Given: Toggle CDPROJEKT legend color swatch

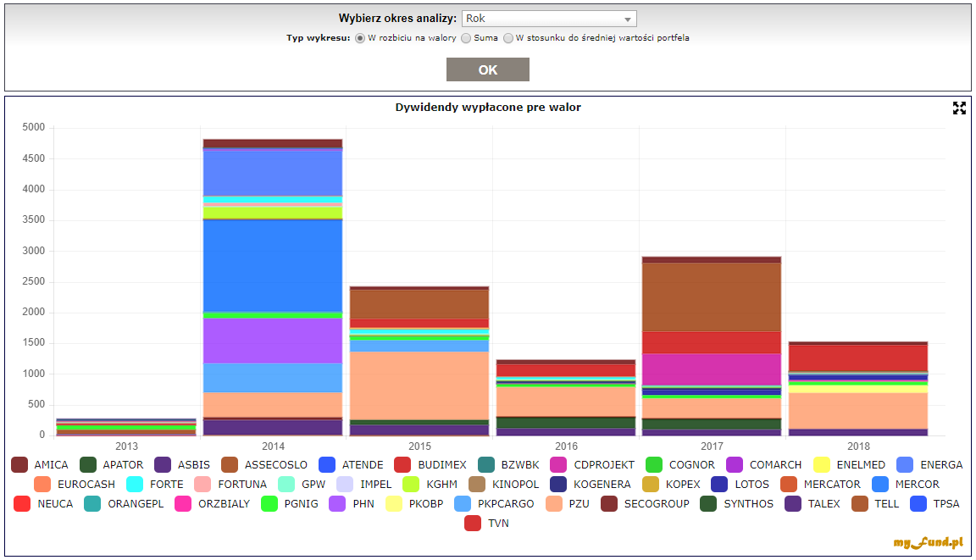Looking at the screenshot, I should 558,465.
